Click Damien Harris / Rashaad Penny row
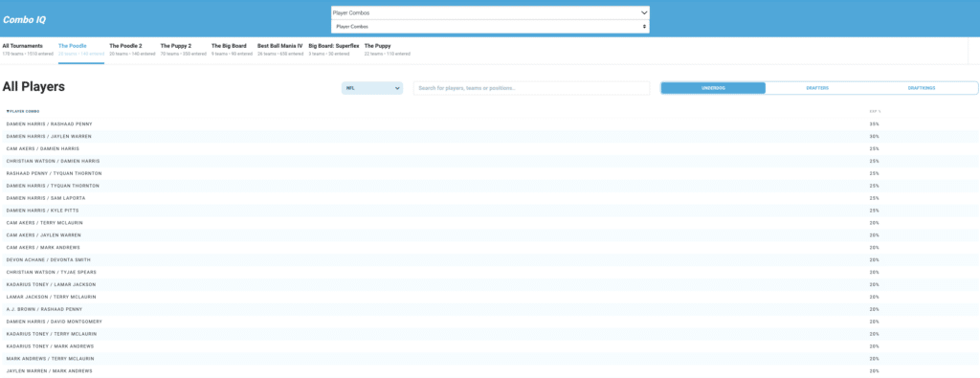 [x=490, y=123]
